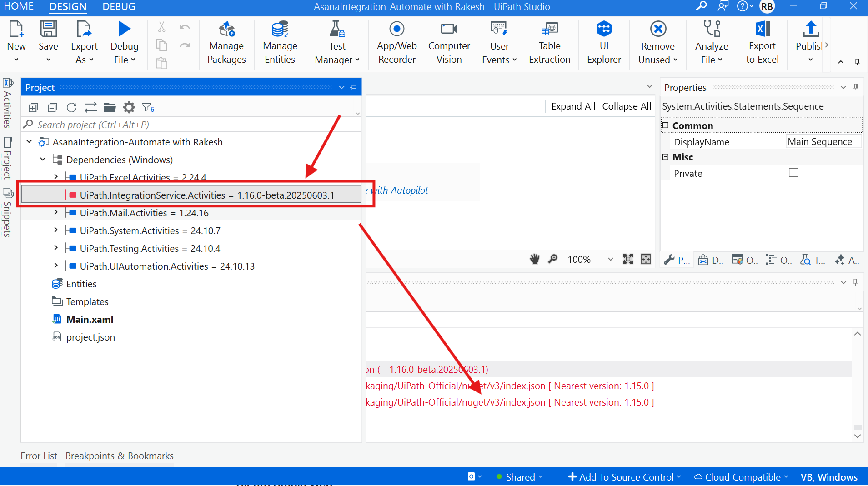Open Project panel filter icon

pyautogui.click(x=148, y=108)
